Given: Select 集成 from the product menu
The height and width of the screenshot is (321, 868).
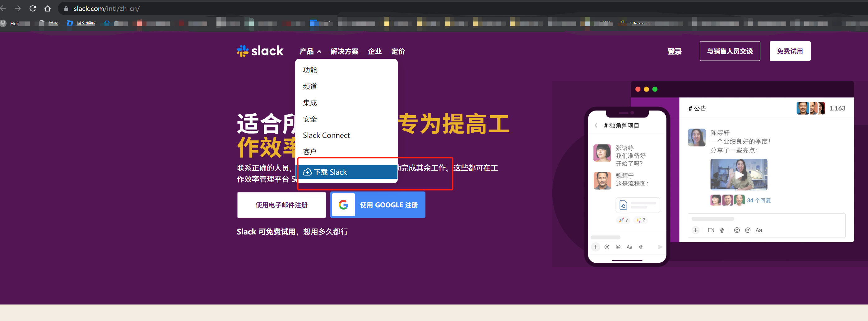Looking at the screenshot, I should 346,102.
